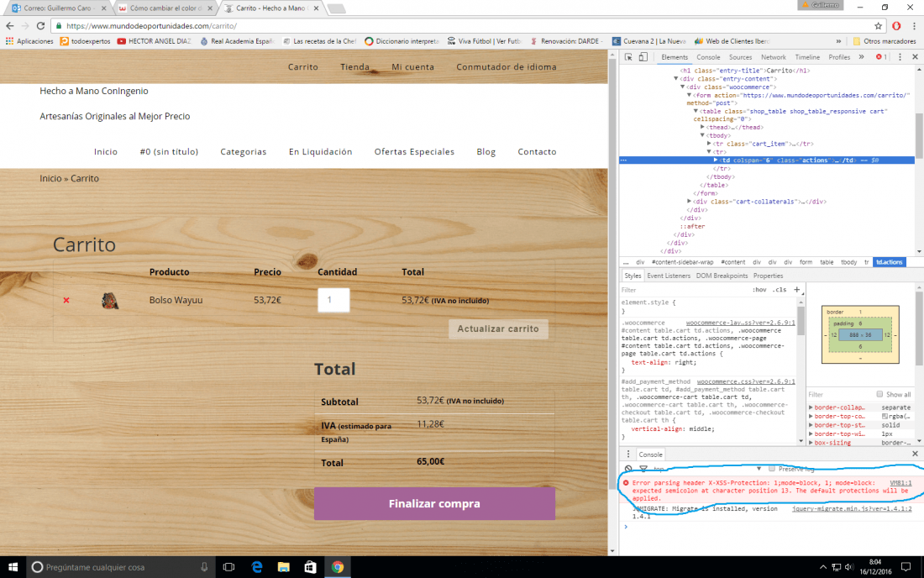Switch to the Sources DevTools tab
This screenshot has height=578, width=924.
740,57
